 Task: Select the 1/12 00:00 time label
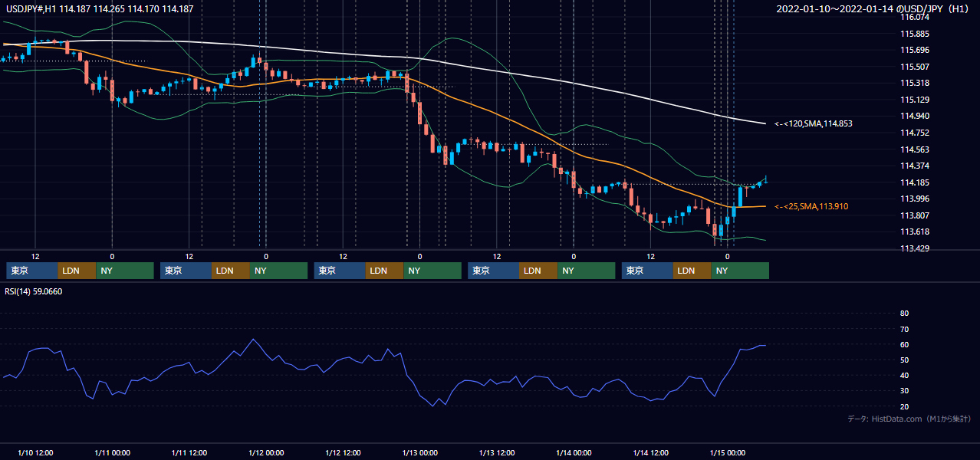pos(266,452)
